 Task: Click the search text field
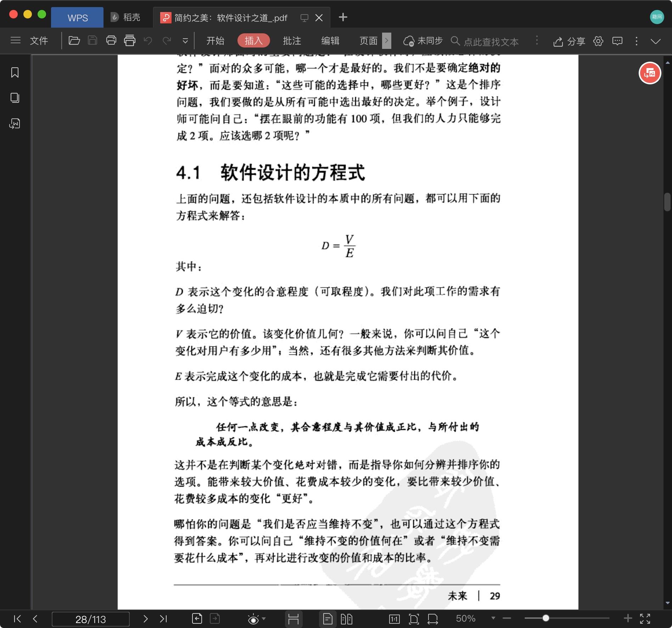[491, 41]
